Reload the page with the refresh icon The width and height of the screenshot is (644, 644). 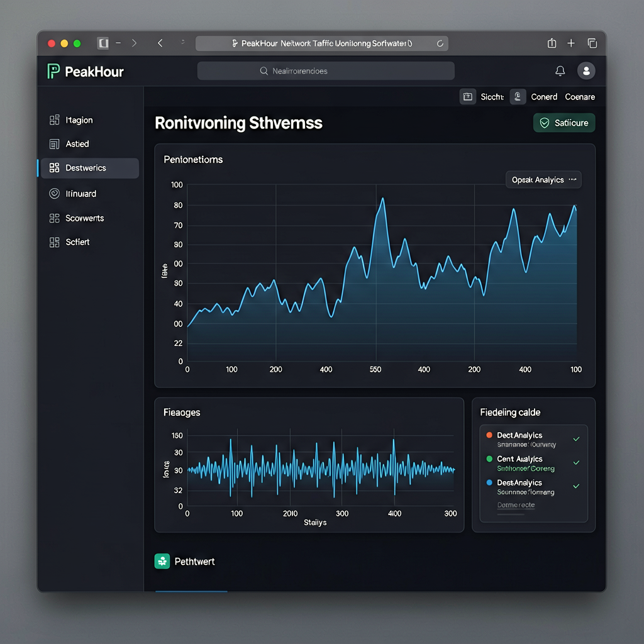pyautogui.click(x=440, y=43)
